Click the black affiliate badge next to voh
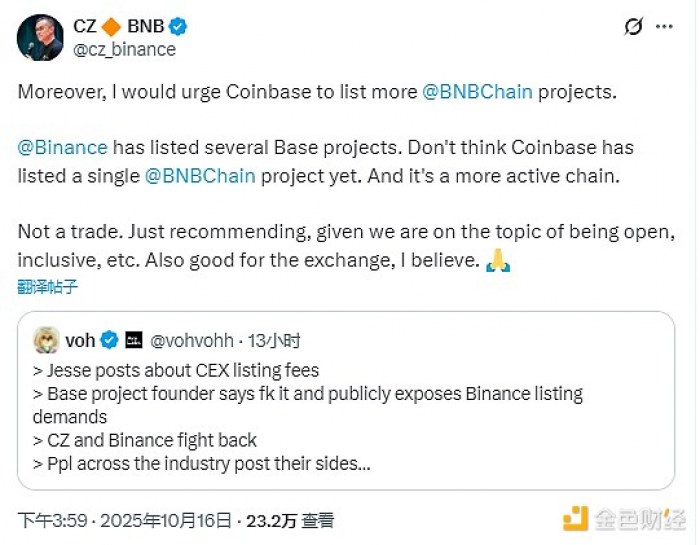The image size is (700, 545). coord(134,341)
